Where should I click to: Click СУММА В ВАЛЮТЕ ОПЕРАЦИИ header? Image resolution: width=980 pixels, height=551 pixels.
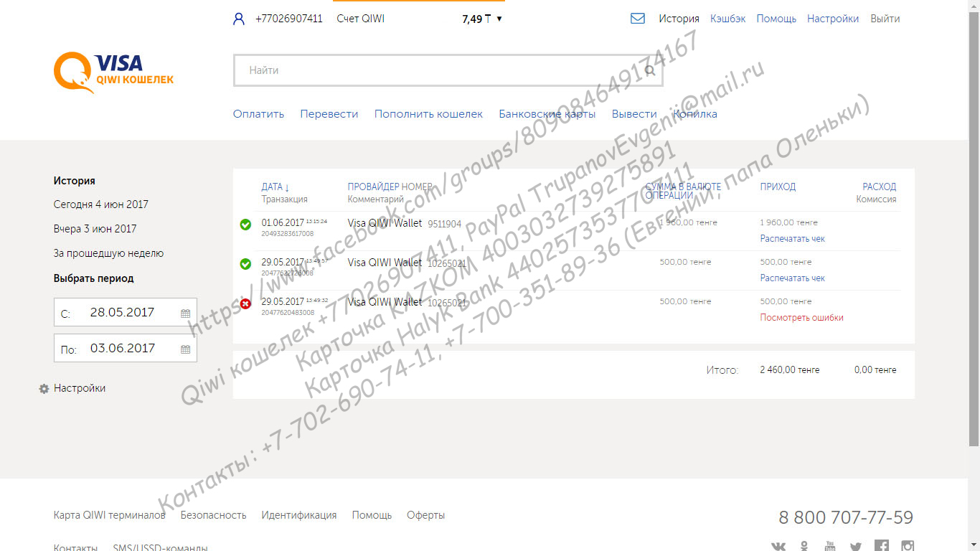coord(683,191)
